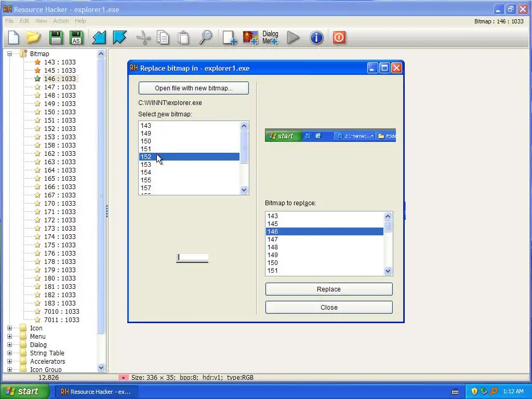Select 150 in Select new bitmap list
Image resolution: width=532 pixels, height=399 pixels.
pos(189,141)
